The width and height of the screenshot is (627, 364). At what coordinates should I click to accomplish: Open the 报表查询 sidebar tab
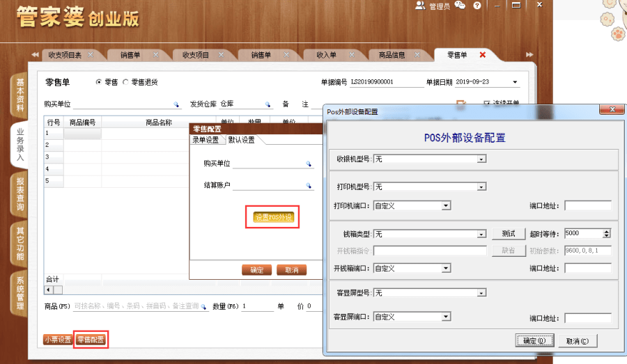click(x=20, y=194)
